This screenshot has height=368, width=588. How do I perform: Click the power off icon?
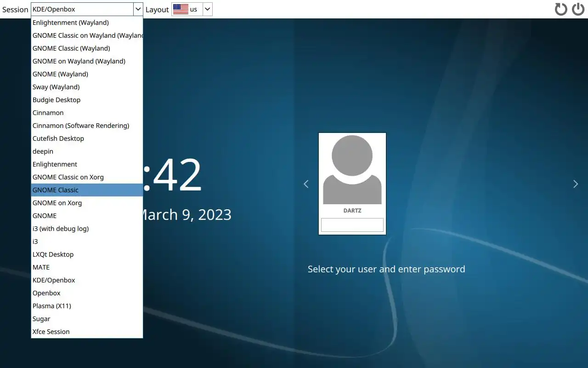(x=578, y=9)
